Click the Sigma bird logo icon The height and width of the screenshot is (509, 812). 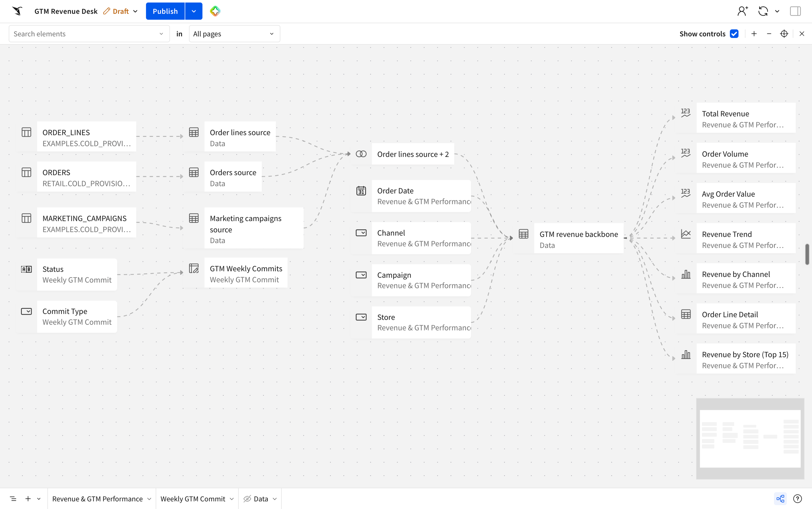(x=17, y=11)
